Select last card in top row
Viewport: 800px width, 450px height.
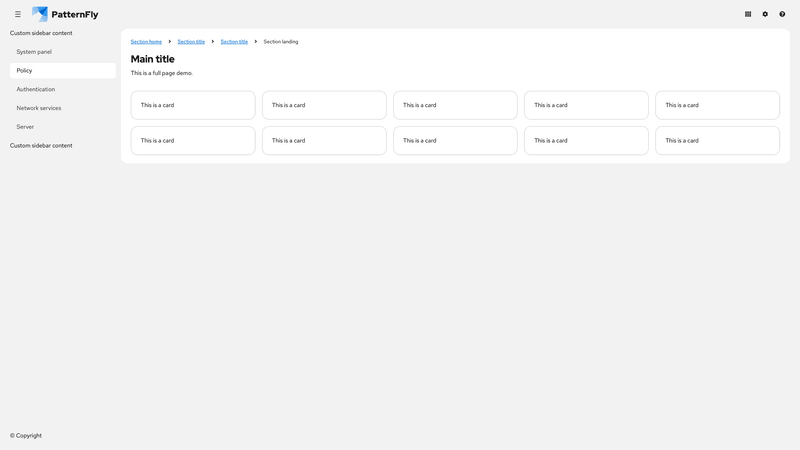coord(717,105)
